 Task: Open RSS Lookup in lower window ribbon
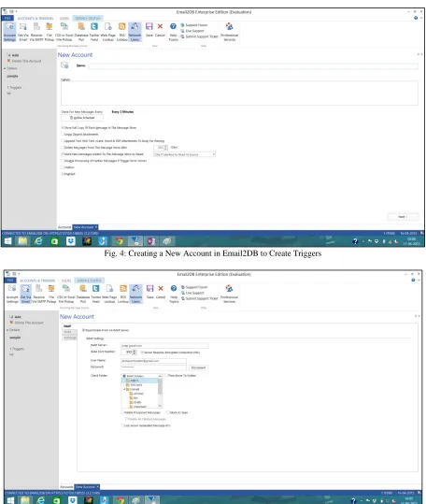click(x=123, y=294)
